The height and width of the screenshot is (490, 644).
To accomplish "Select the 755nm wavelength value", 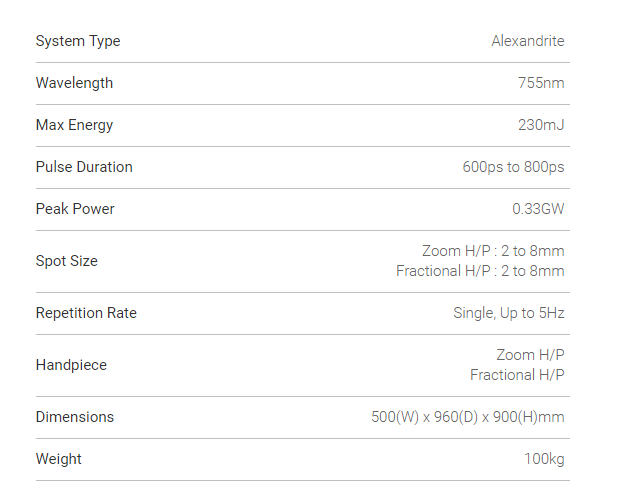I will (x=541, y=83).
